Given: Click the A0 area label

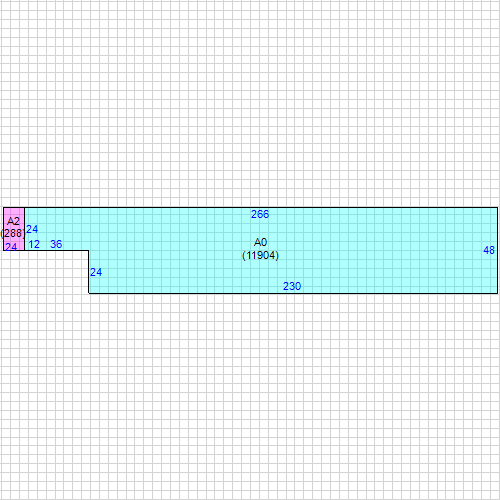Looking at the screenshot, I should click(x=260, y=242).
